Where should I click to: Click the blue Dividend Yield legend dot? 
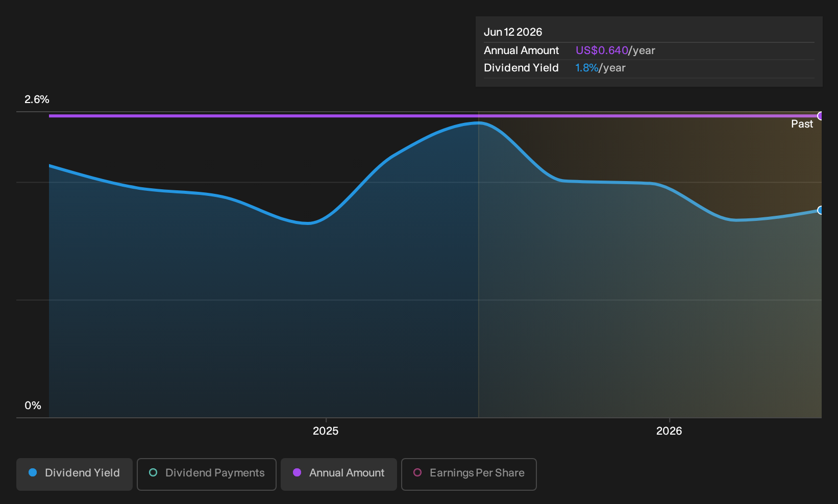[33, 472]
